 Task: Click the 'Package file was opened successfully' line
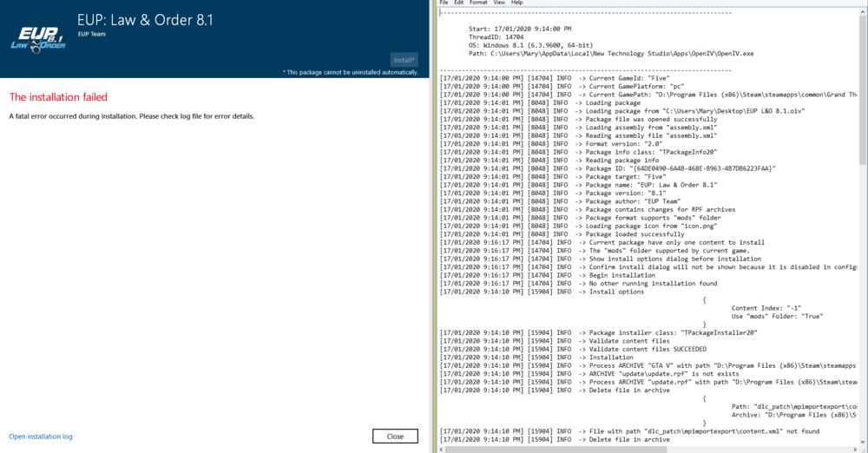tap(578, 119)
